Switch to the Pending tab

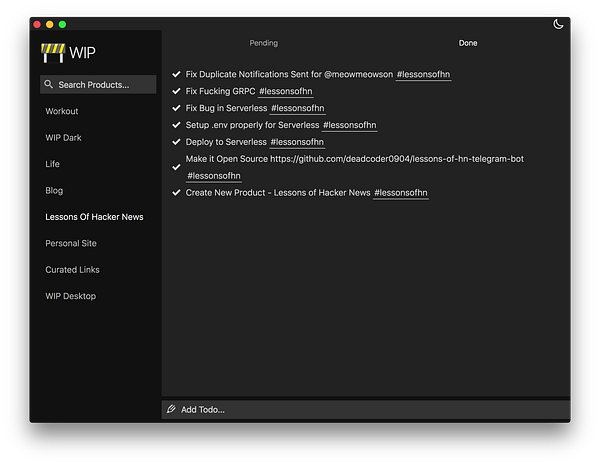(264, 43)
